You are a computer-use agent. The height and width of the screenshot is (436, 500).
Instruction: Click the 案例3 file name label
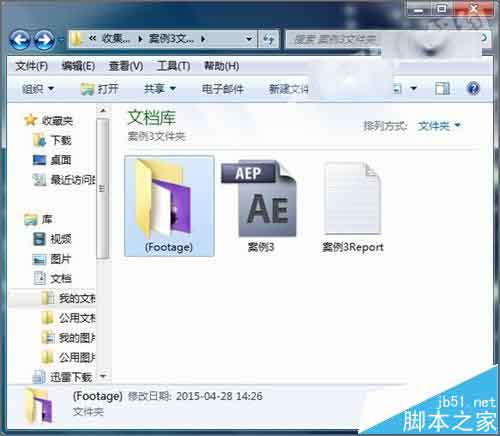(x=261, y=247)
